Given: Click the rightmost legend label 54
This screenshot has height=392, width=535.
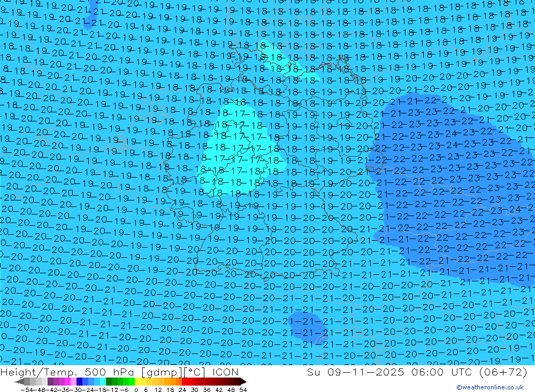Looking at the screenshot, I should coord(243,390).
